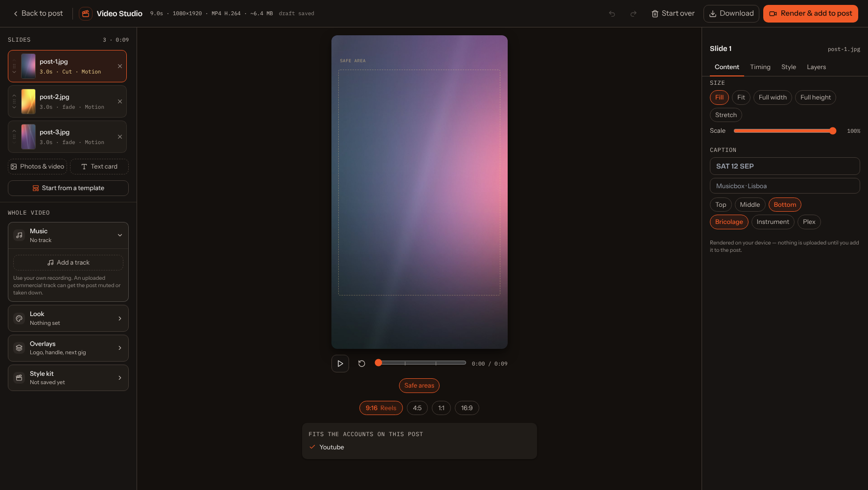Remove the post-1.jpg slide

coord(120,66)
